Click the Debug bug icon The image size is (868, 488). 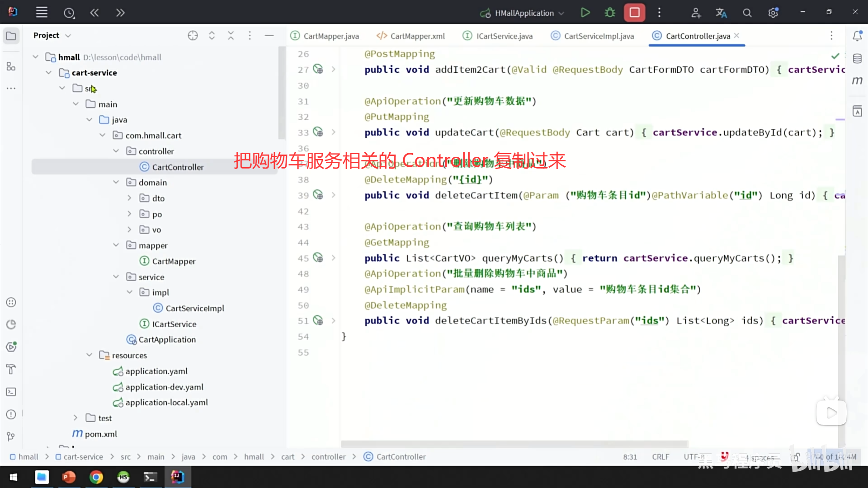(610, 13)
